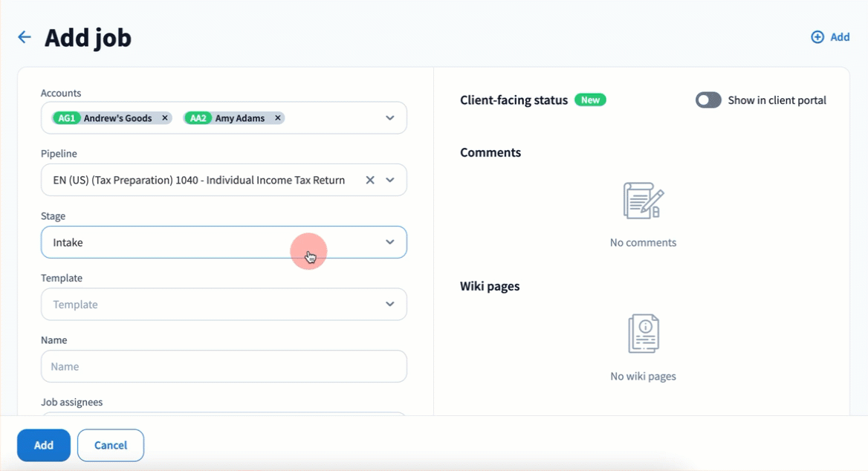Click the Cancel button
This screenshot has height=471, width=868.
click(111, 445)
